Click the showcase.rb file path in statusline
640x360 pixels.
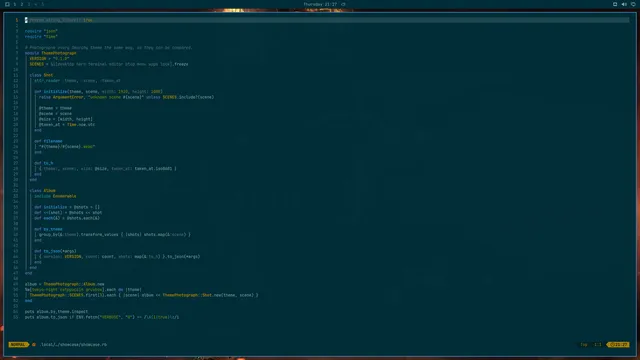[73, 344]
